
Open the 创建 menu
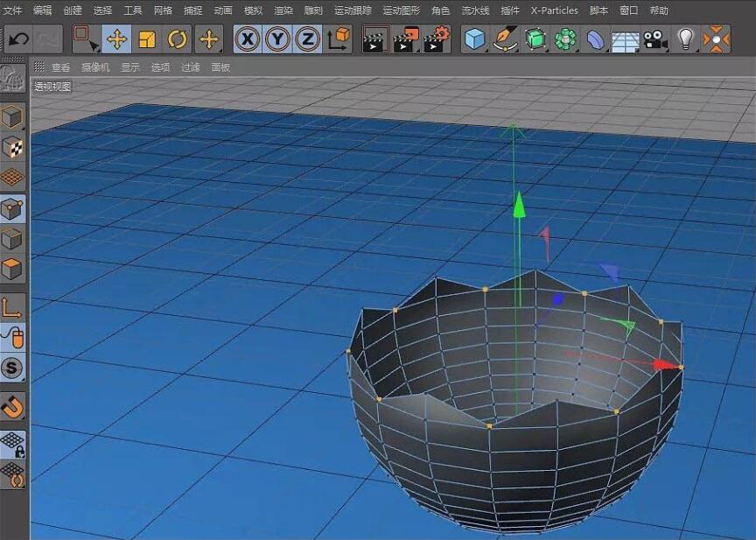pos(73,11)
